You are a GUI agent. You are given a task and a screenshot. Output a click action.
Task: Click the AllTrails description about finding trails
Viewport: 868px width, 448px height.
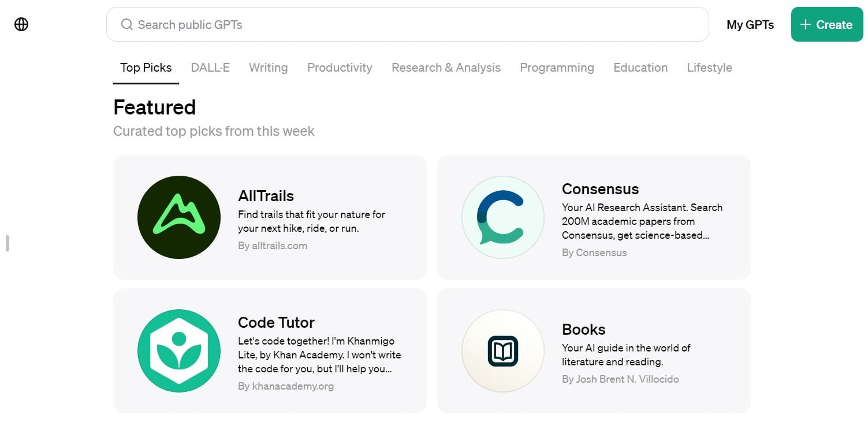point(311,221)
